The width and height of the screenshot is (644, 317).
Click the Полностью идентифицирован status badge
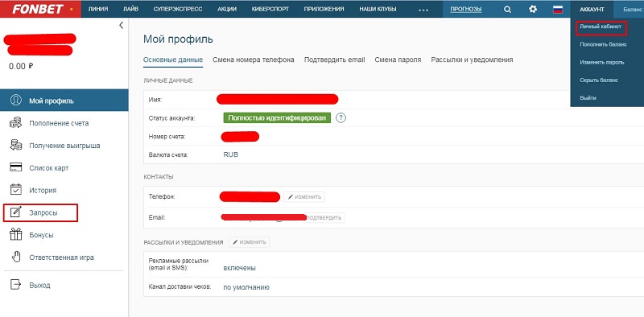[277, 117]
